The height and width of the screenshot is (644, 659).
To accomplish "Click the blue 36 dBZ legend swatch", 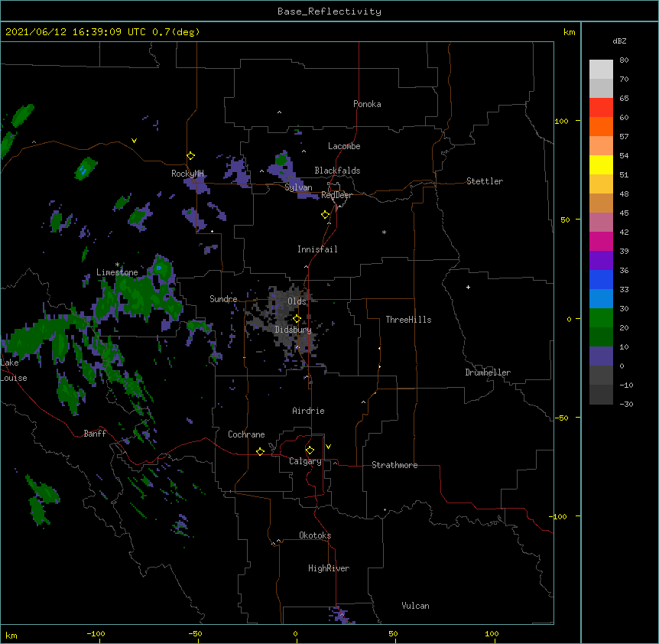I will coord(601,279).
